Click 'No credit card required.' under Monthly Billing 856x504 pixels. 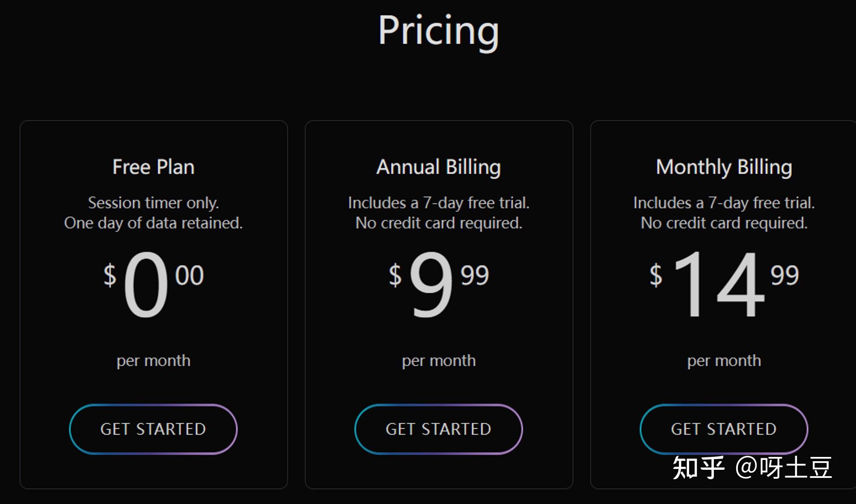724,223
